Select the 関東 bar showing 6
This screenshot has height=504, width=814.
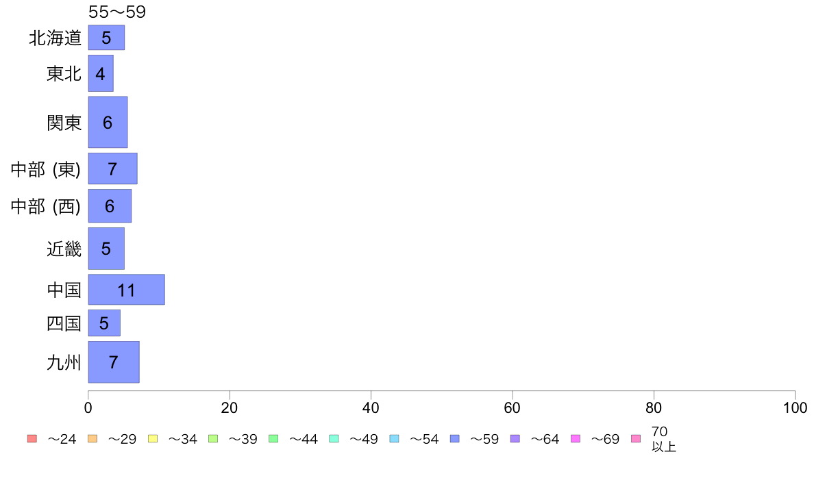tap(108, 122)
